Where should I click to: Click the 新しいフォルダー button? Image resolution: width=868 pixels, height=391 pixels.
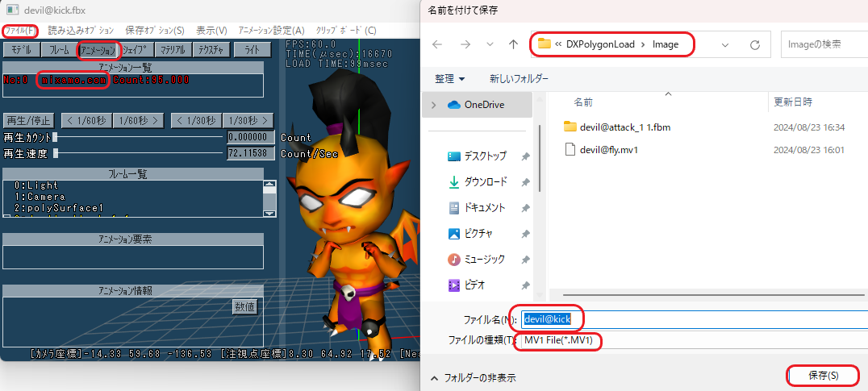coord(520,79)
